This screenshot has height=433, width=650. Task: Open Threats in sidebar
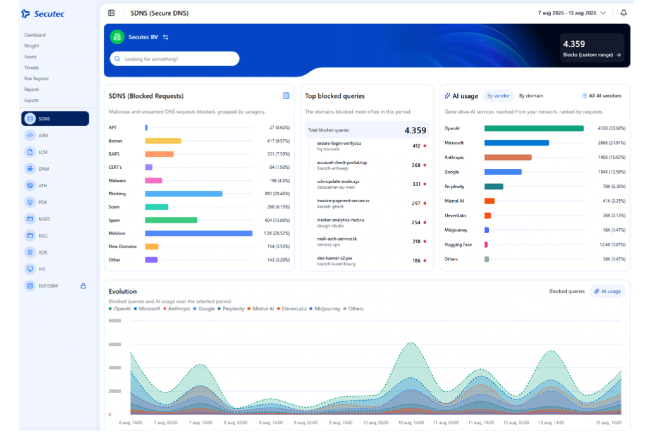click(x=31, y=68)
